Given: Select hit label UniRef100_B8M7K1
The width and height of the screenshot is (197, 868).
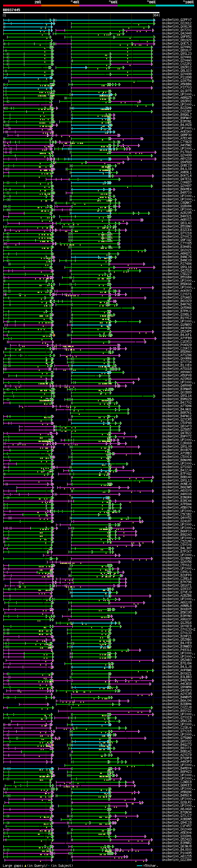Looking at the screenshot, I should tap(177, 413).
